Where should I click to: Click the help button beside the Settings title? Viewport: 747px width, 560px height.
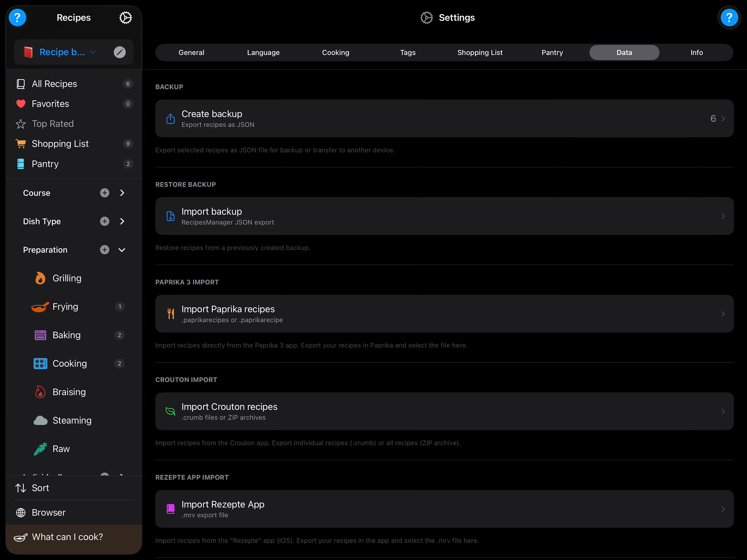click(729, 18)
